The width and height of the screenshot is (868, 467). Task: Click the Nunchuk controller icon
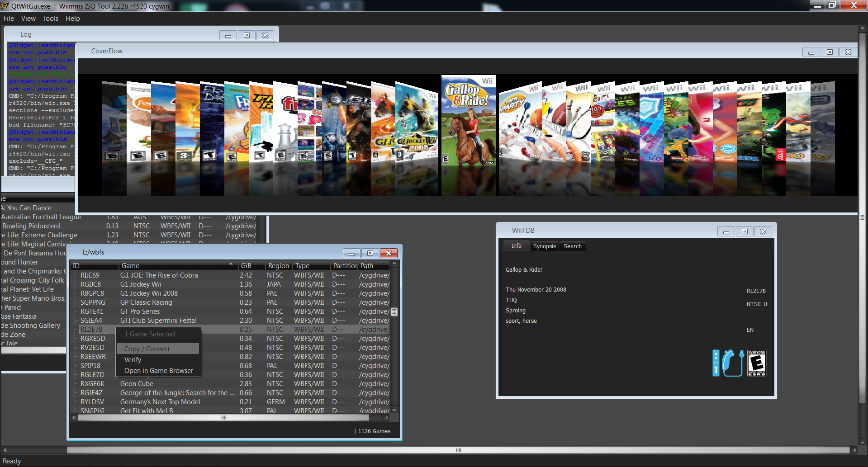(733, 363)
